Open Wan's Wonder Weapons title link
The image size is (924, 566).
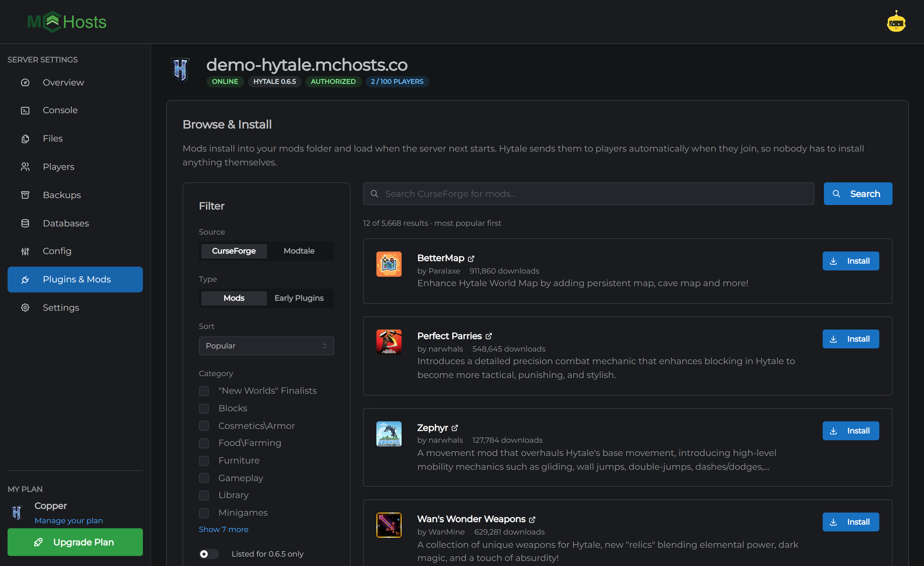471,519
